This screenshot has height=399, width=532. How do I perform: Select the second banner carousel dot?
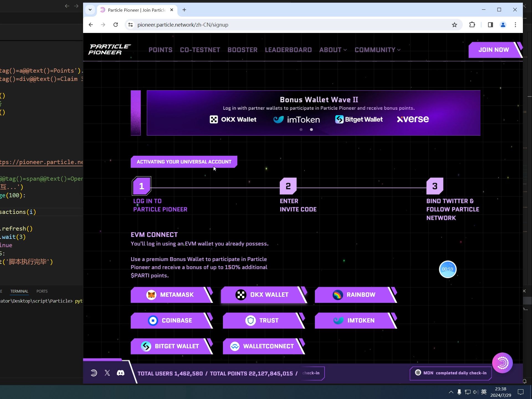pyautogui.click(x=312, y=129)
